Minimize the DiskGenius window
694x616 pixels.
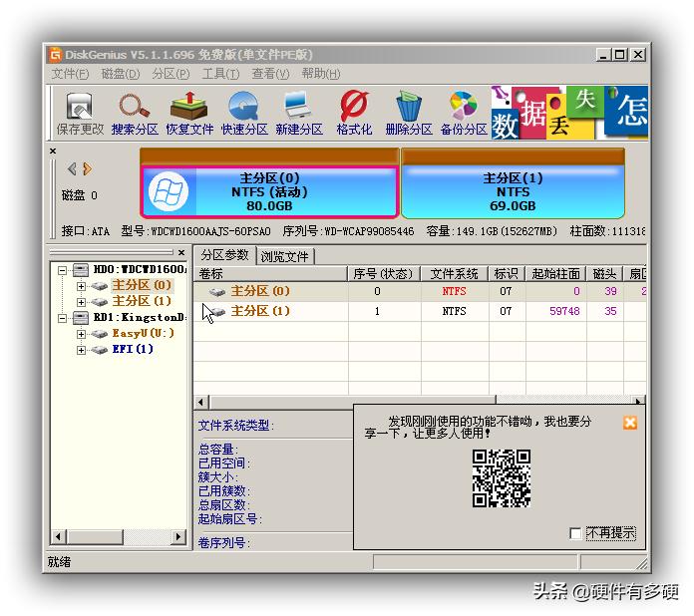click(603, 55)
